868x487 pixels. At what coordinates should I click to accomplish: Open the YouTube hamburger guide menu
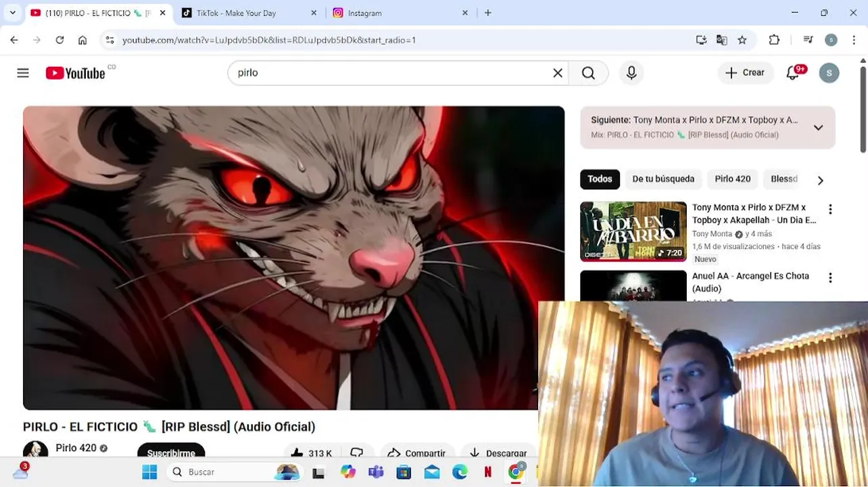pos(23,73)
